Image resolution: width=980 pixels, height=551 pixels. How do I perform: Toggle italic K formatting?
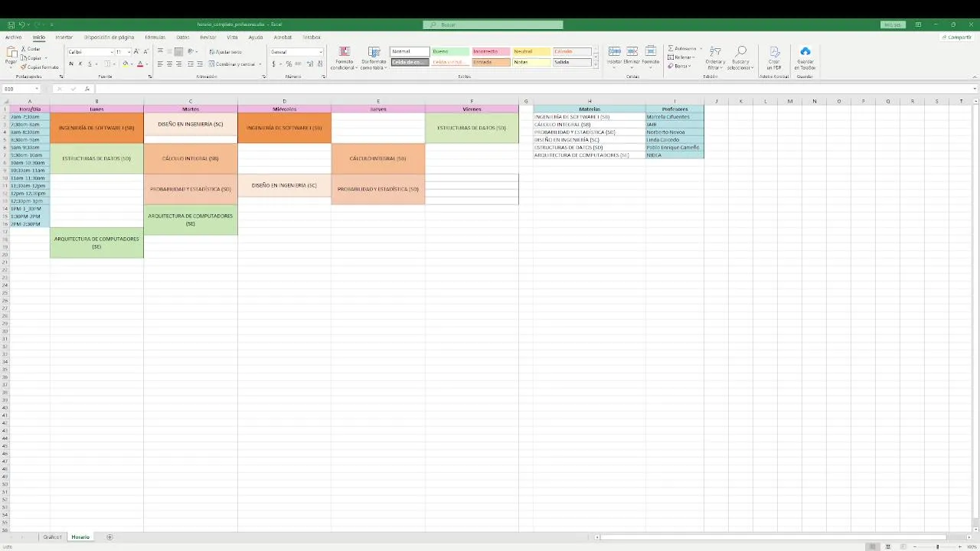tap(80, 64)
